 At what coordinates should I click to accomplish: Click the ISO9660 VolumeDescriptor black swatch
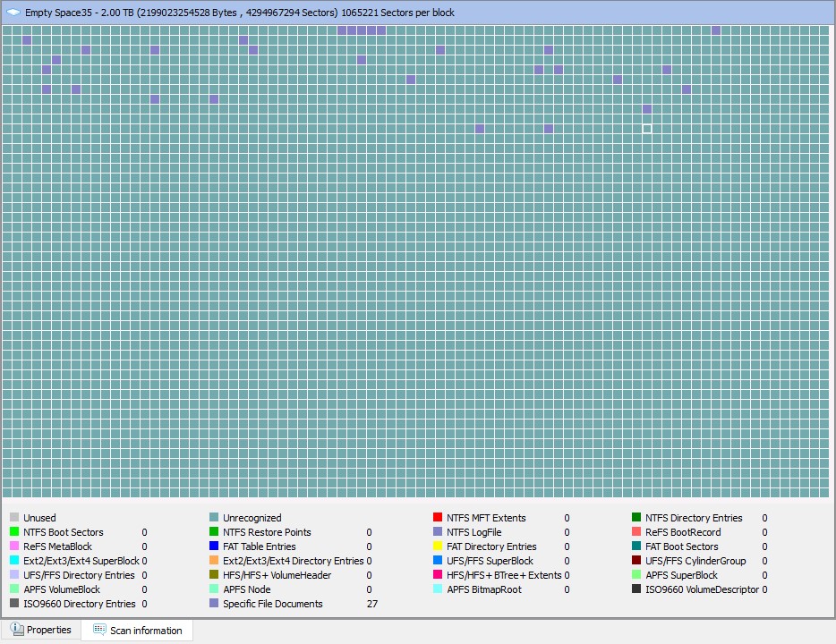636,589
